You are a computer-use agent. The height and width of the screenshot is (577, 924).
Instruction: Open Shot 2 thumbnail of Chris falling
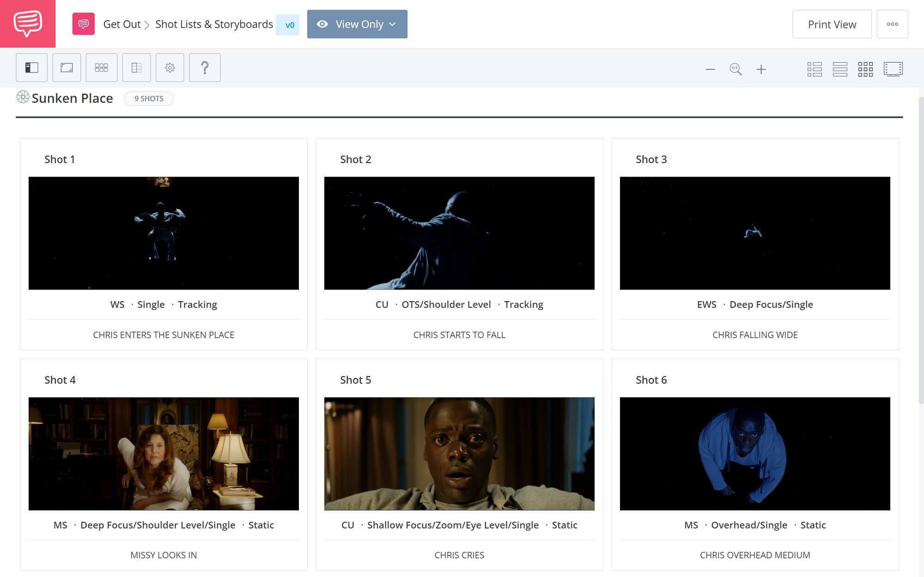coord(459,233)
